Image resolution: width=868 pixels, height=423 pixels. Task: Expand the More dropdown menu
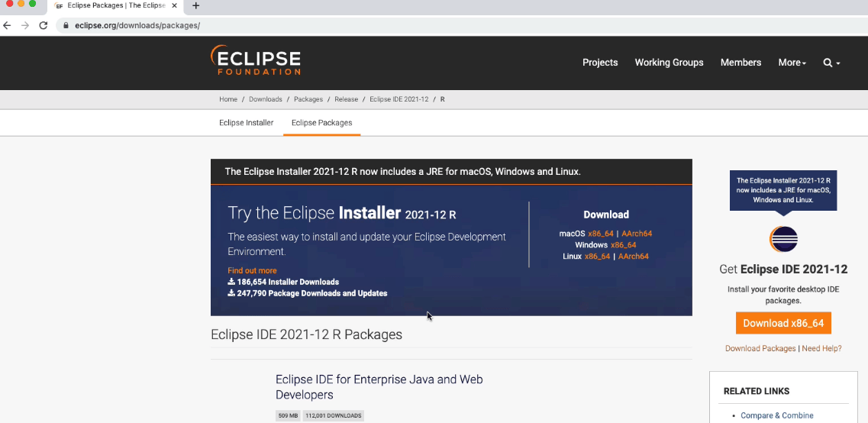pos(792,63)
